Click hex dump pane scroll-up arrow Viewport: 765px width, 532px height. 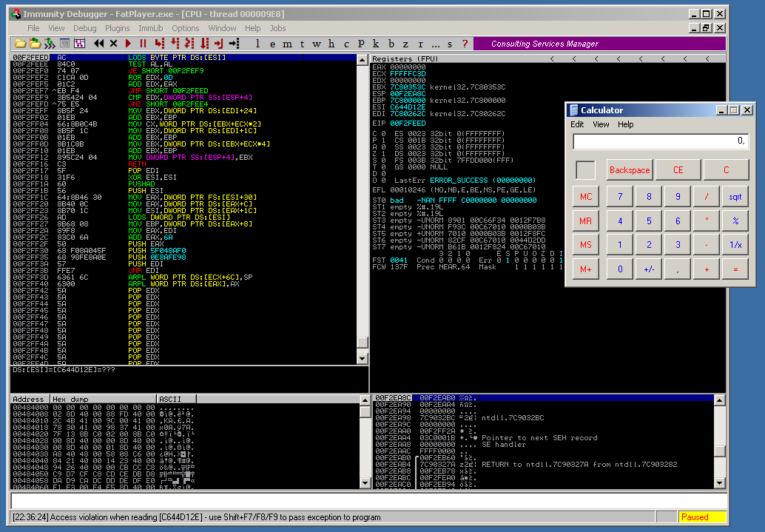click(365, 400)
